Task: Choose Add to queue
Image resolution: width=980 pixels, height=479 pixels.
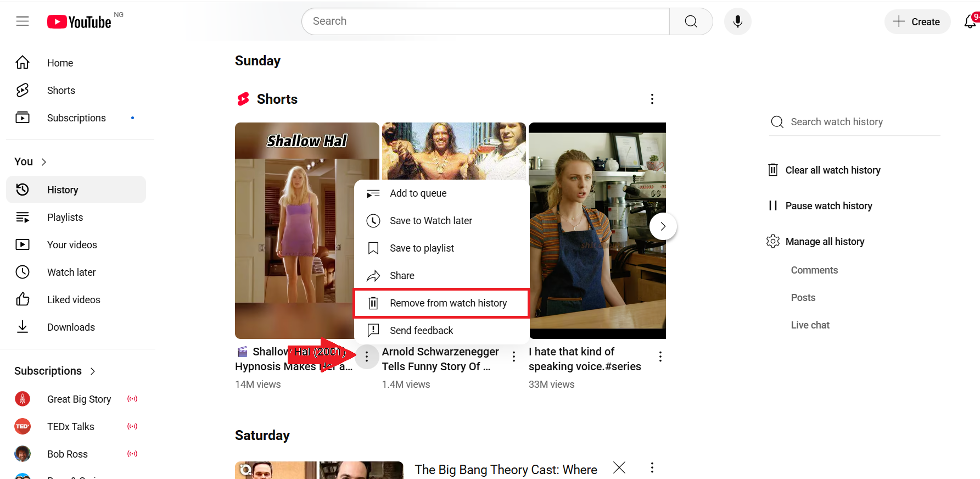Action: click(x=441, y=193)
